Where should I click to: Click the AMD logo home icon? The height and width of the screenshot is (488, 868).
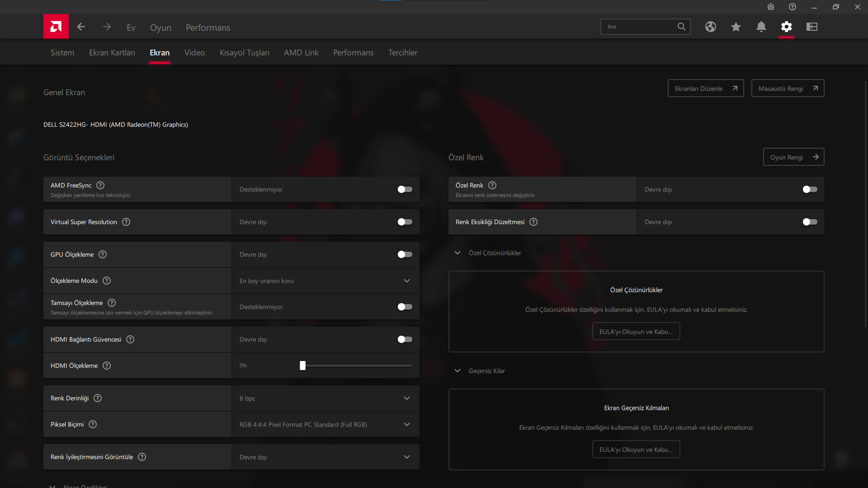pos(56,27)
